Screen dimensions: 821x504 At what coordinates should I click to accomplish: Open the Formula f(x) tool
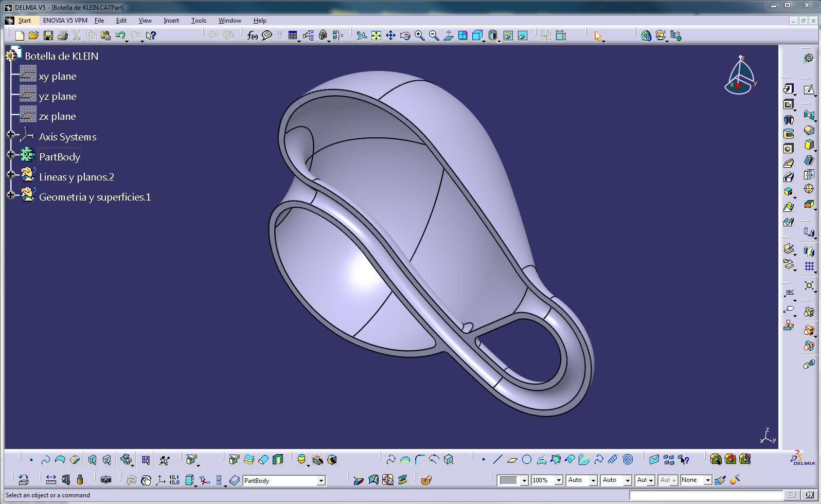coord(252,35)
